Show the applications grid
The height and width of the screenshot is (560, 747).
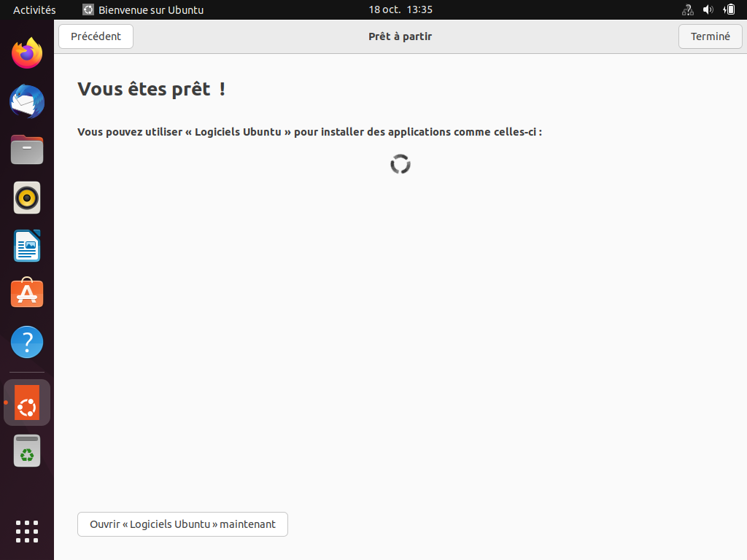point(27,532)
